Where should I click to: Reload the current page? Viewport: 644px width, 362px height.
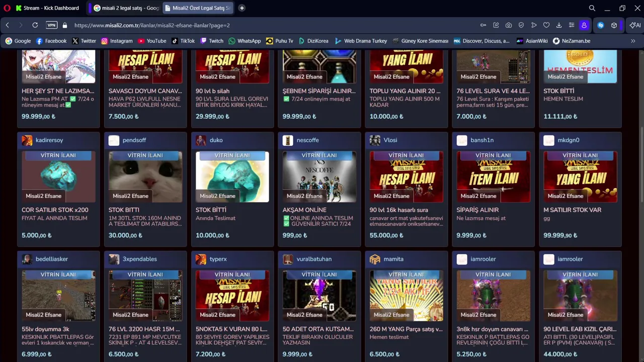[x=35, y=25]
